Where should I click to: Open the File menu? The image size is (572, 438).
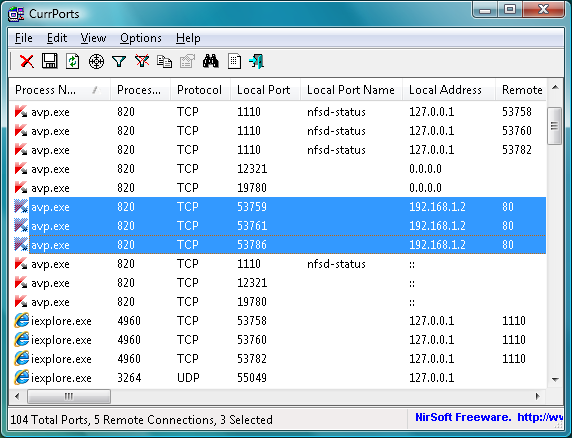[x=24, y=38]
